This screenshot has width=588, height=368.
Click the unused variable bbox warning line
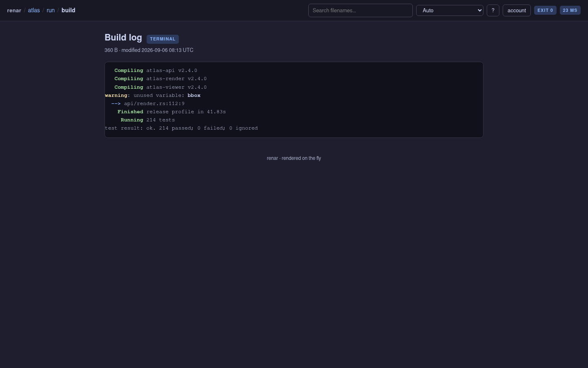(x=153, y=95)
